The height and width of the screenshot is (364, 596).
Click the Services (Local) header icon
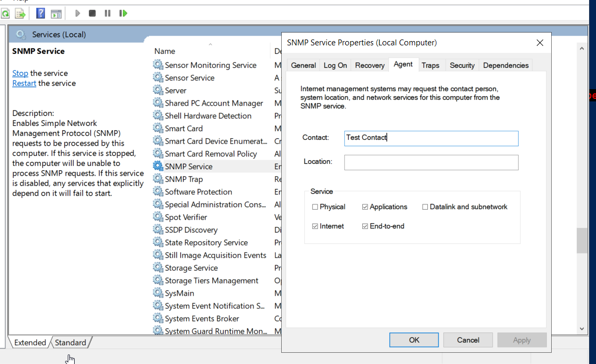tap(21, 35)
